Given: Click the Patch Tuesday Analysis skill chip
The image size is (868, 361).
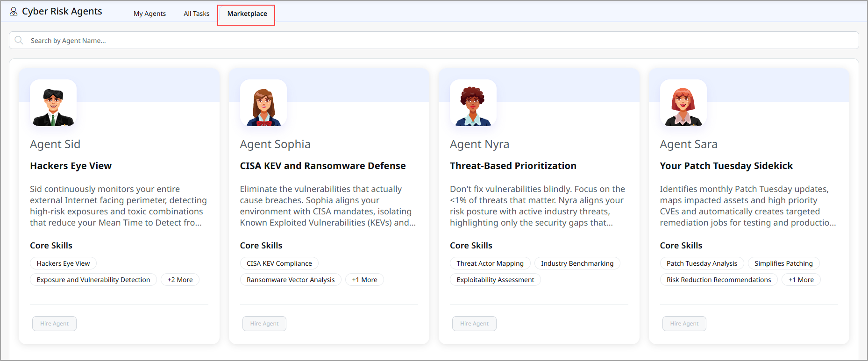Looking at the screenshot, I should tap(701, 263).
